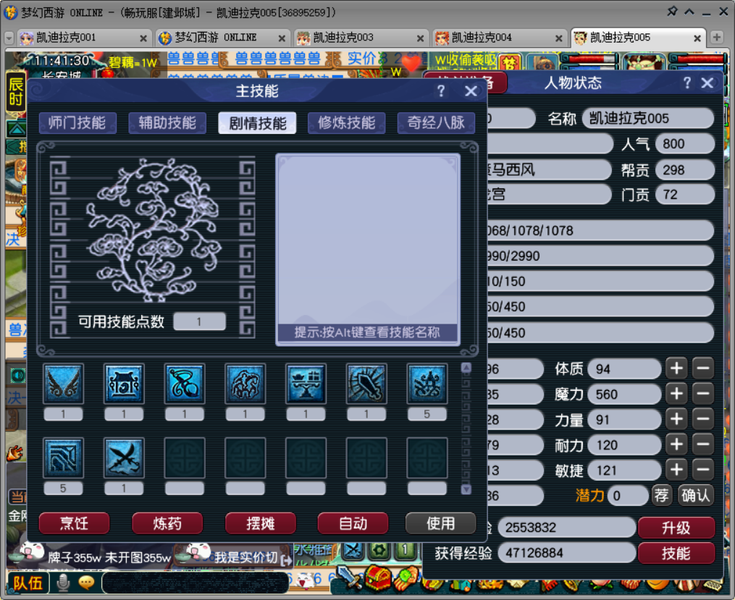Close the 凯迪拉克001 tab

click(x=143, y=38)
